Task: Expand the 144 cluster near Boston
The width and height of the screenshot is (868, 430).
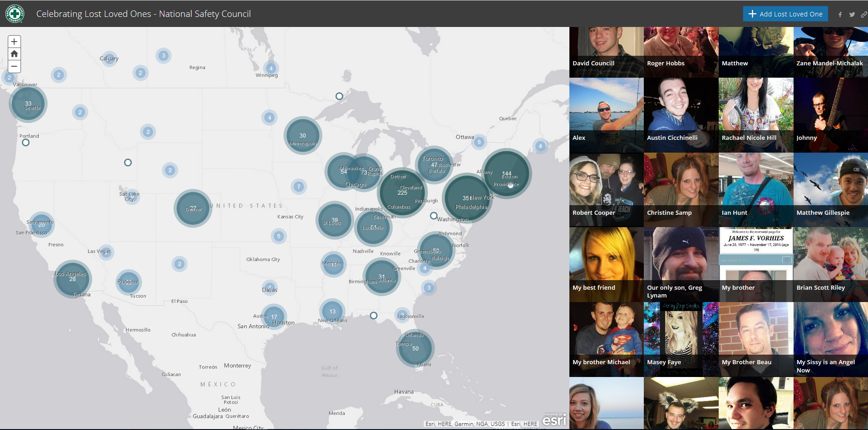Action: [506, 174]
